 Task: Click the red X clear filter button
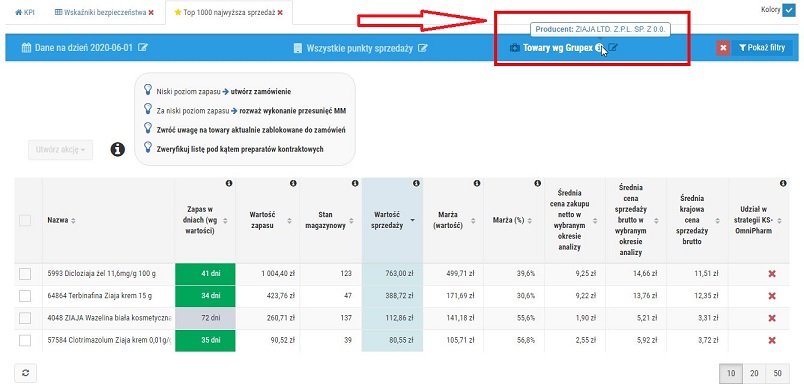(723, 48)
